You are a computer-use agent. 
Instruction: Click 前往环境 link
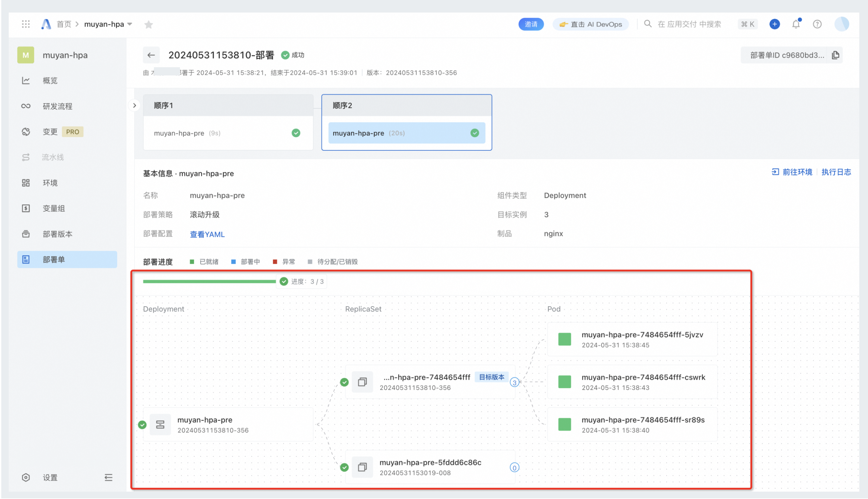coord(792,172)
